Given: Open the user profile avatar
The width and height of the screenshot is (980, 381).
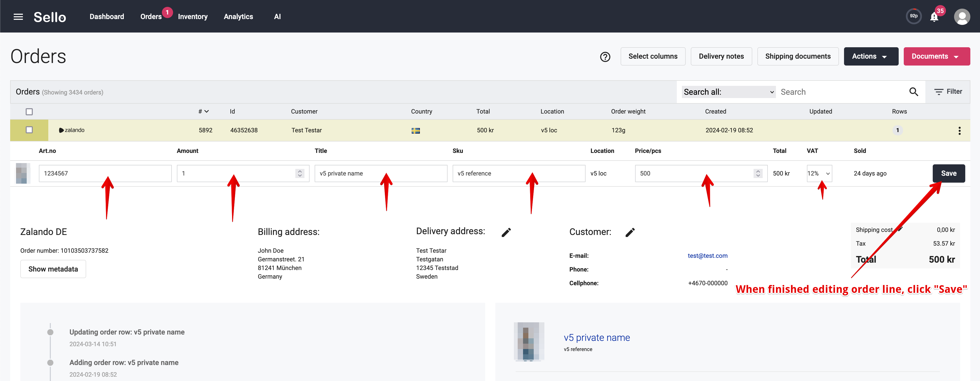Looking at the screenshot, I should [x=962, y=17].
